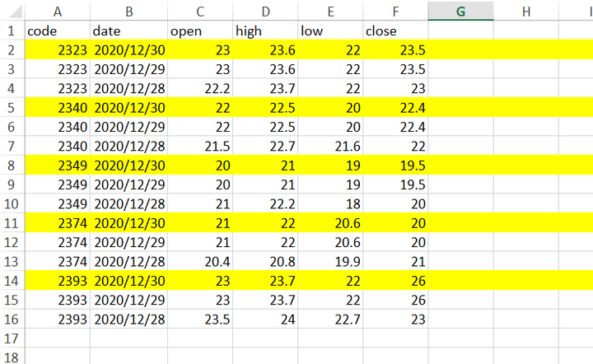Click the 'close' header cell
Image resolution: width=593 pixels, height=364 pixels.
(395, 30)
